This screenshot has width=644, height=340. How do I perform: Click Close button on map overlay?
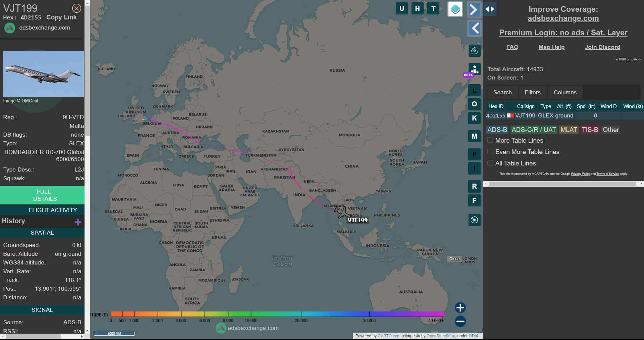[x=454, y=259]
